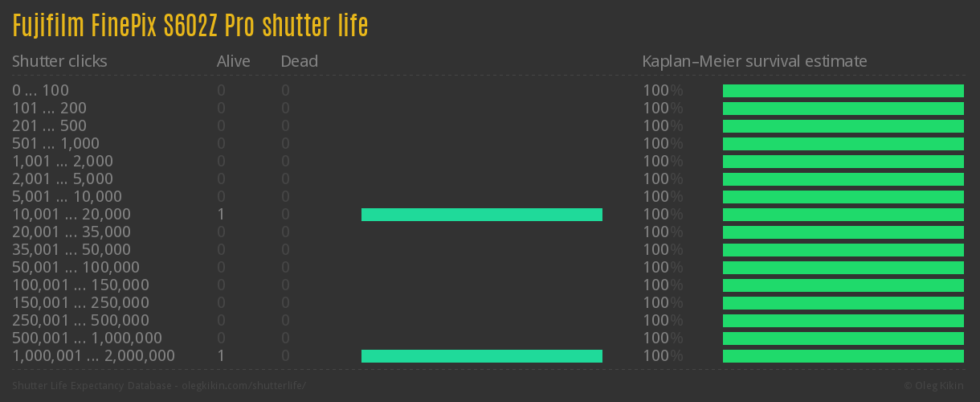Image resolution: width=980 pixels, height=402 pixels.
Task: Click the alive bar for 1,000,001 ... 2,000,000
Action: (x=481, y=356)
